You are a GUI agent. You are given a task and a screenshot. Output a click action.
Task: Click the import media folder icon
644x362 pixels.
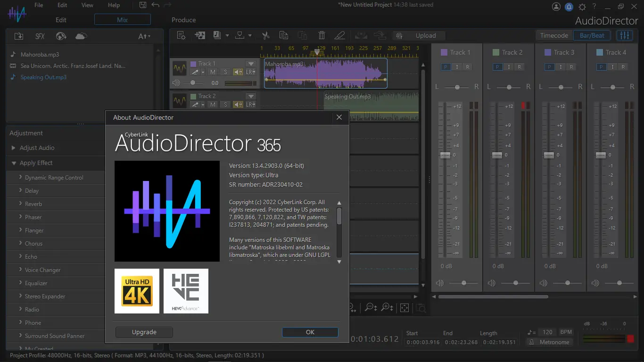click(x=19, y=36)
